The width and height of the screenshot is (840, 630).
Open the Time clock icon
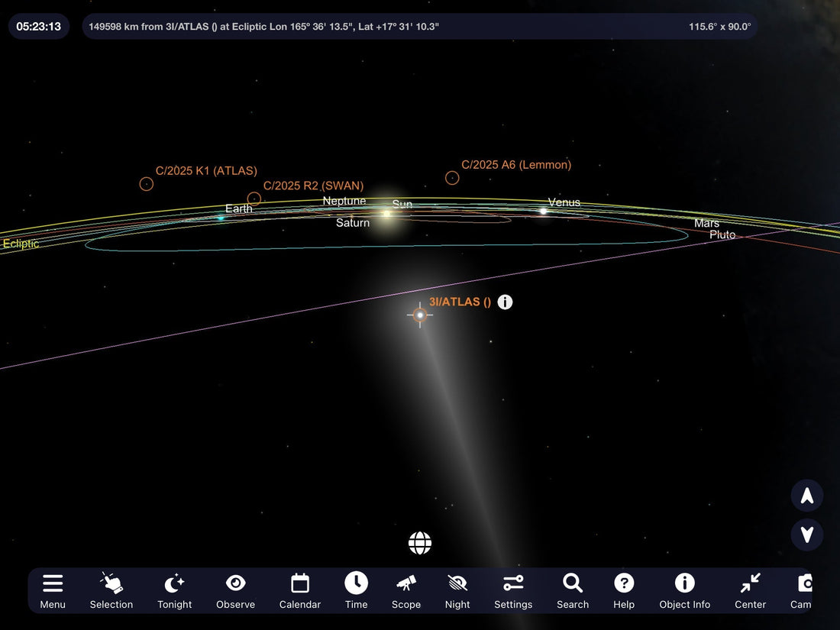[x=356, y=584]
